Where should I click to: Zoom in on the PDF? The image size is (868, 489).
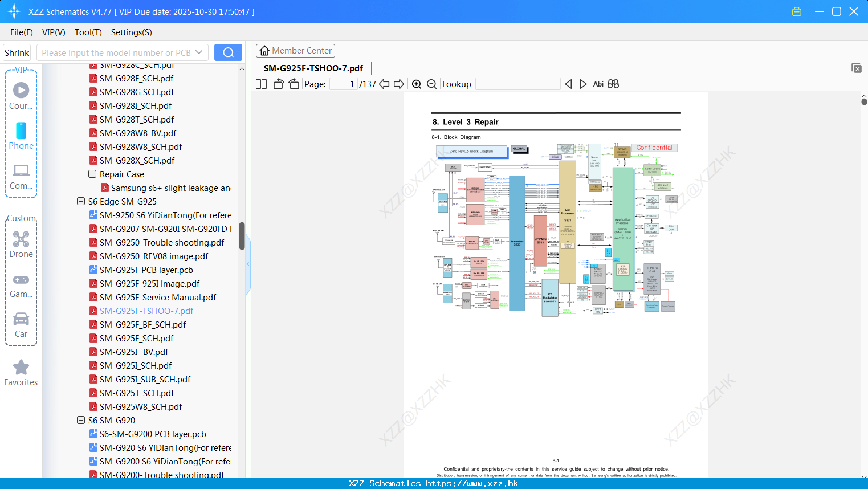[417, 84]
